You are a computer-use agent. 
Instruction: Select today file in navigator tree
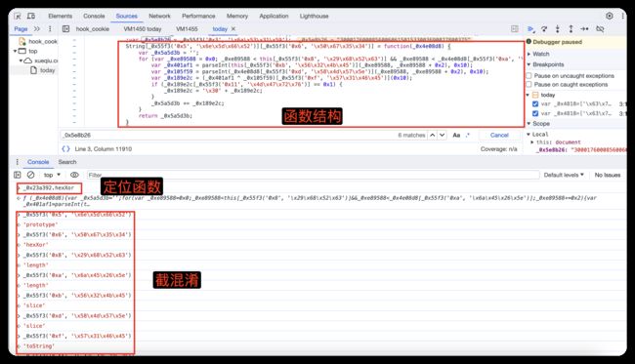[x=47, y=70]
